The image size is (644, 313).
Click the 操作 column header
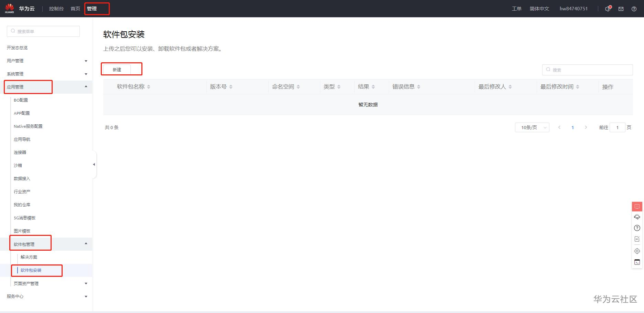pos(608,87)
